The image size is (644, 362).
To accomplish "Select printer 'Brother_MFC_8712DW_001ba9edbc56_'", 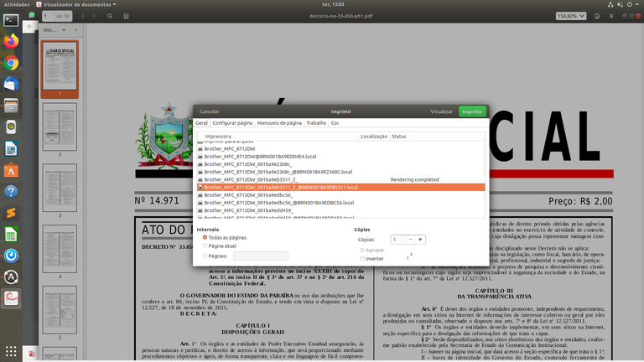I will (x=341, y=195).
